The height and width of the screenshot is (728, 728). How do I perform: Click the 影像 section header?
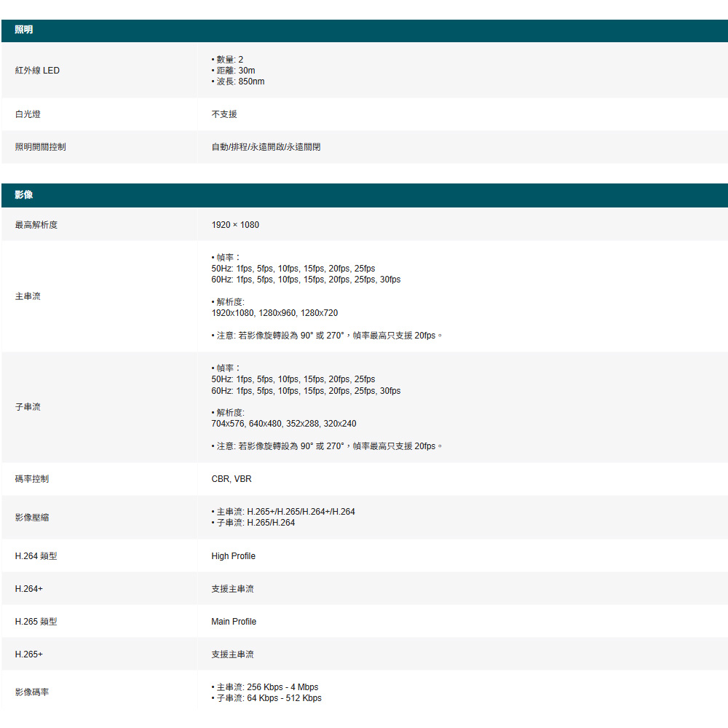(24, 195)
